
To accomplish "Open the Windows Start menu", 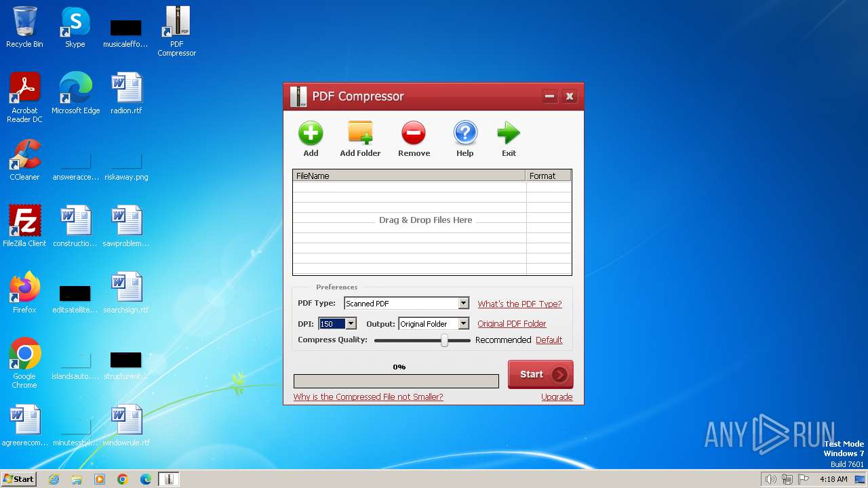I will (18, 479).
